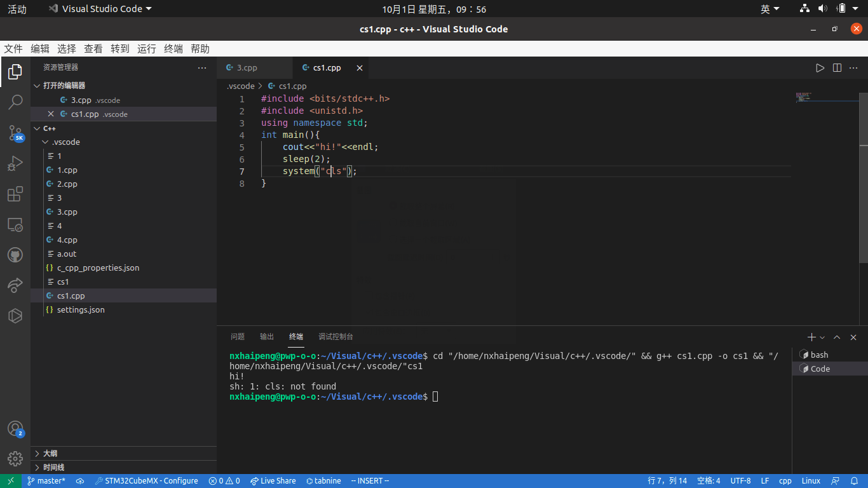Screen dimensions: 868x488
Task: Open notifications bell in status bar
Action: tap(854, 481)
